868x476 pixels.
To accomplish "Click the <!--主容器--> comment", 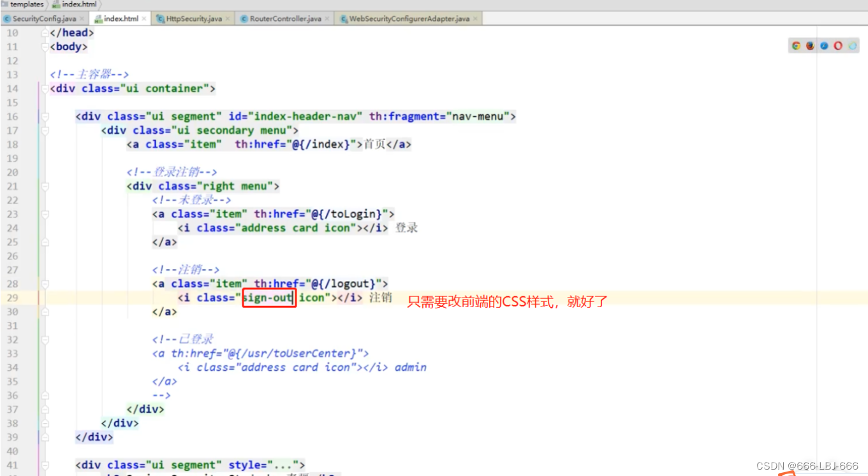I will [90, 75].
